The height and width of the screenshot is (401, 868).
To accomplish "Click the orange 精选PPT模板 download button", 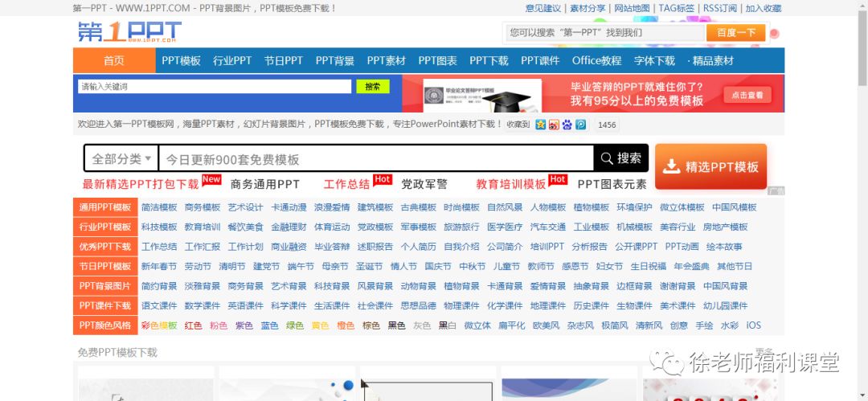I will (x=710, y=166).
